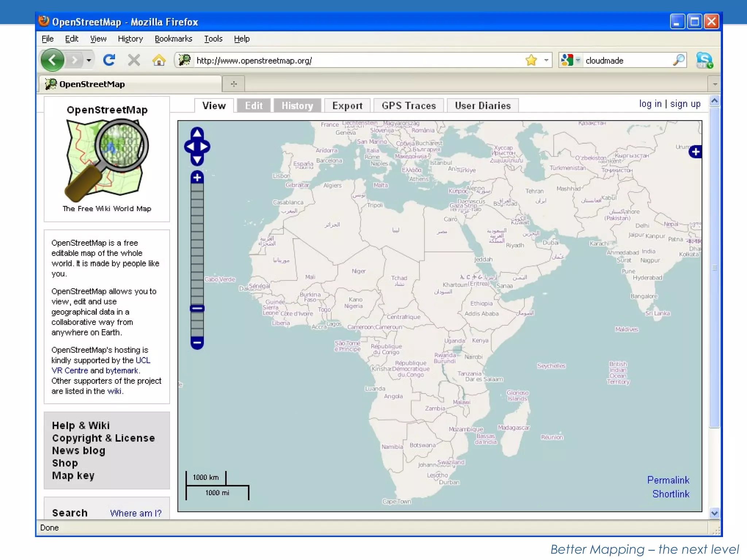The height and width of the screenshot is (560, 747).
Task: Click the Where am I? link
Action: [x=136, y=513]
